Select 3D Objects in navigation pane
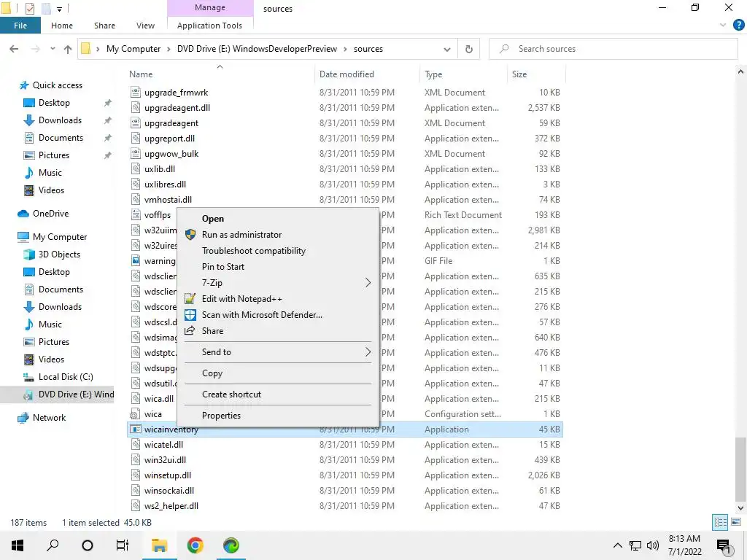Viewport: 747px width, 560px height. pyautogui.click(x=59, y=254)
